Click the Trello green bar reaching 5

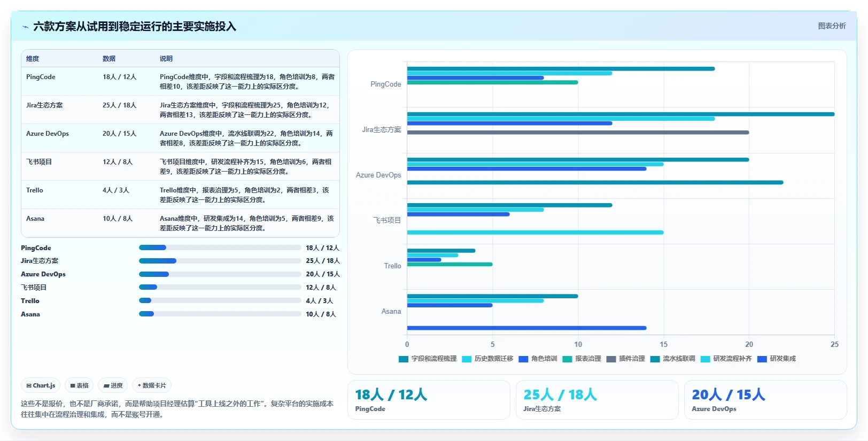pos(449,265)
